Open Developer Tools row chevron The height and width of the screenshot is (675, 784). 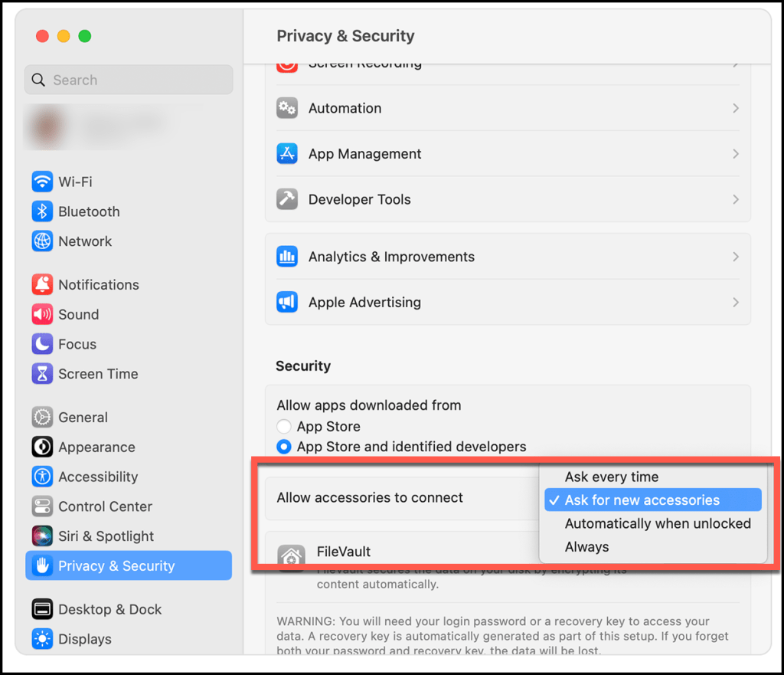735,199
